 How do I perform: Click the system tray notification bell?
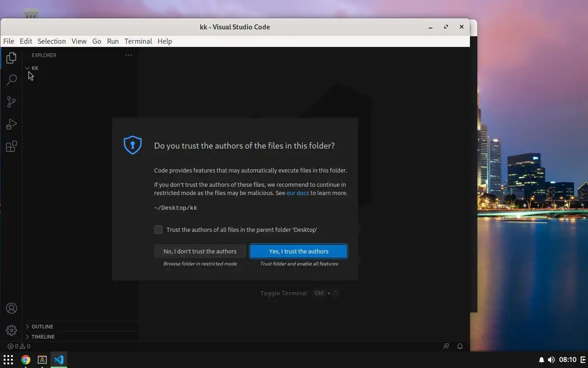click(541, 360)
